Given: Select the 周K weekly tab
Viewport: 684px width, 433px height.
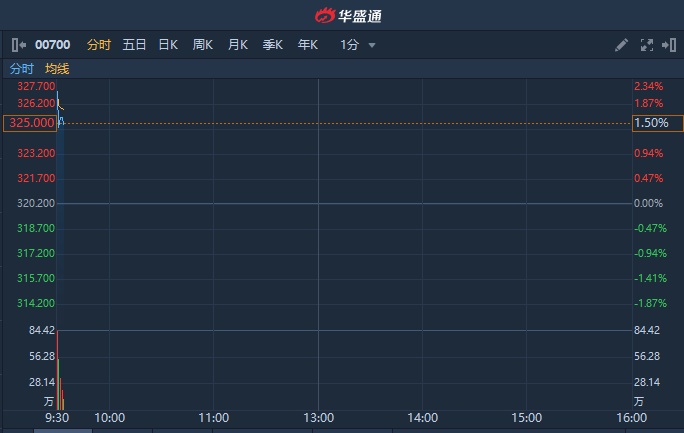Looking at the screenshot, I should tap(203, 45).
